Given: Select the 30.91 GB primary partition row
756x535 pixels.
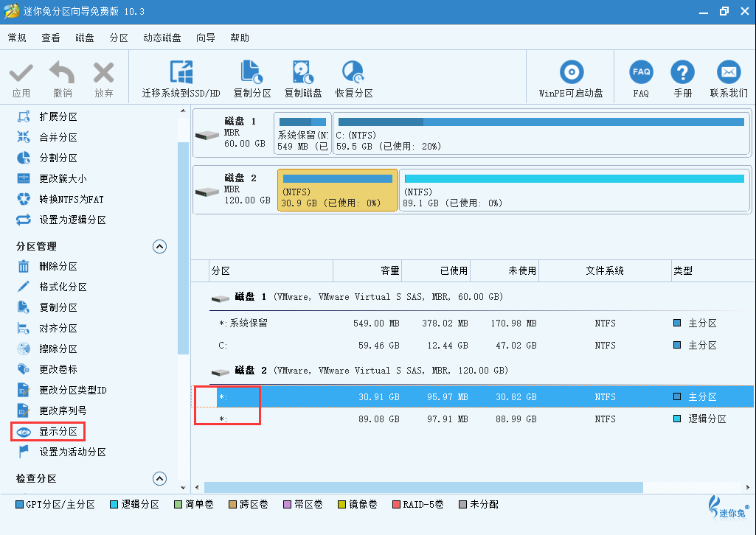Looking at the screenshot, I should click(473, 396).
